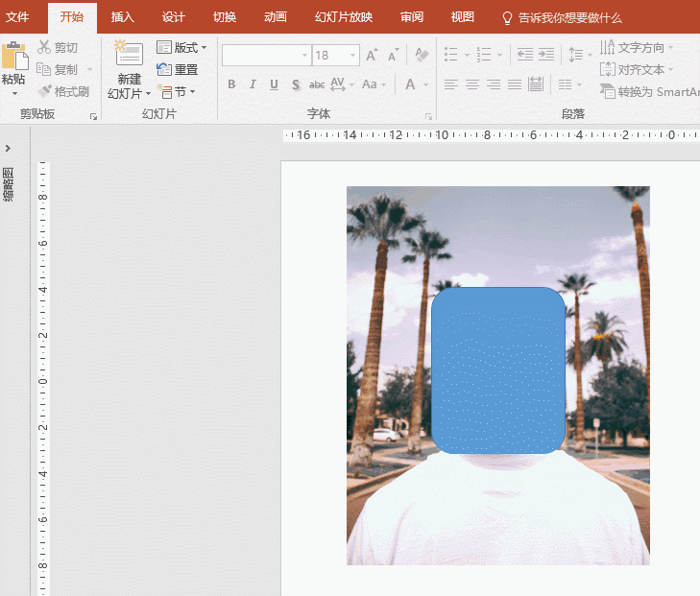Open the line spacing menu
The image size is (700, 596).
coord(580,55)
